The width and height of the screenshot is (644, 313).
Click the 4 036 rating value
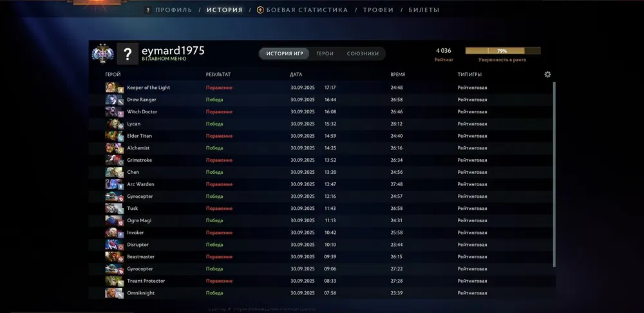point(444,51)
